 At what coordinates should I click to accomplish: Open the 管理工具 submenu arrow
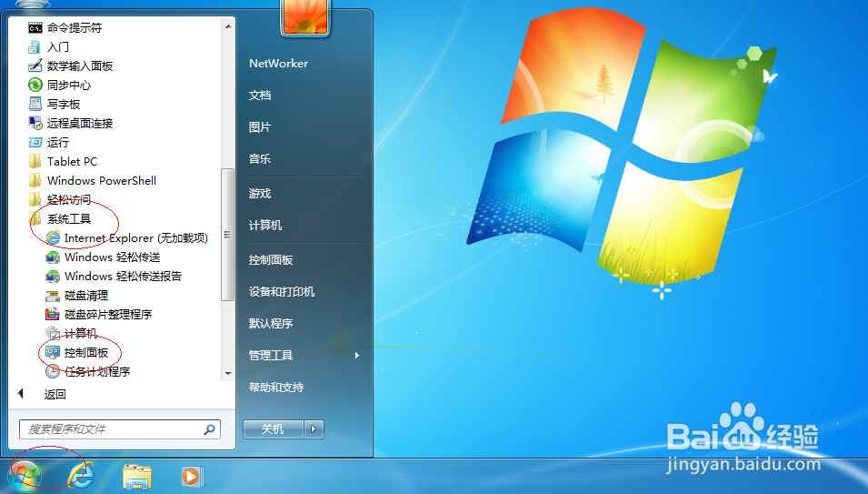357,355
